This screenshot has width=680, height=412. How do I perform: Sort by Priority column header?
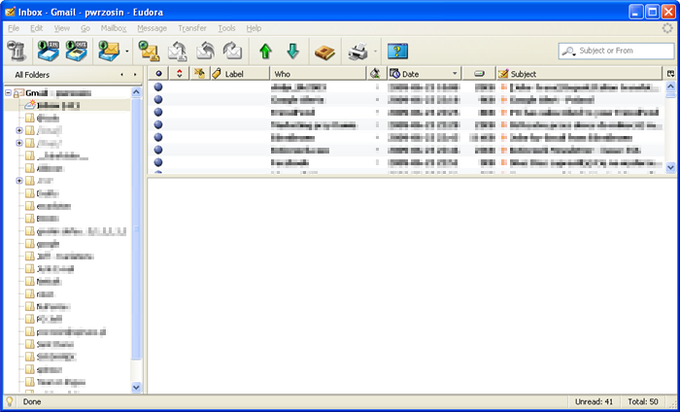(179, 74)
